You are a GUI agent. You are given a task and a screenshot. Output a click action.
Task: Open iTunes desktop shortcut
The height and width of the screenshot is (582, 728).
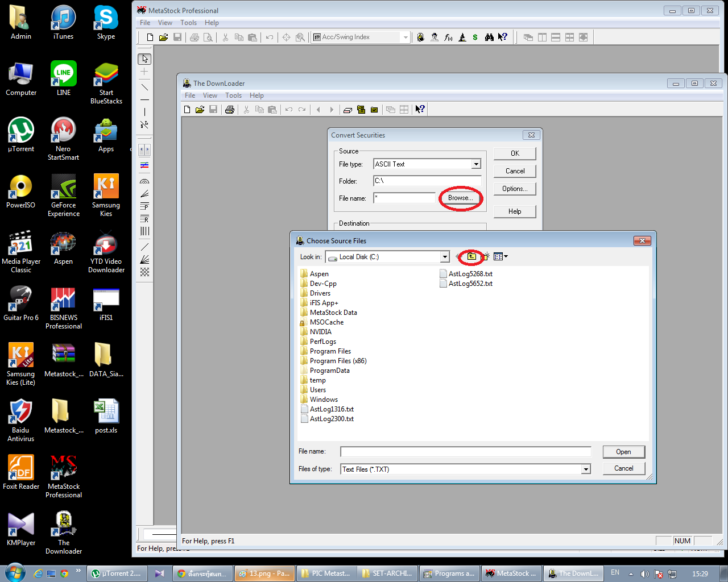point(63,23)
